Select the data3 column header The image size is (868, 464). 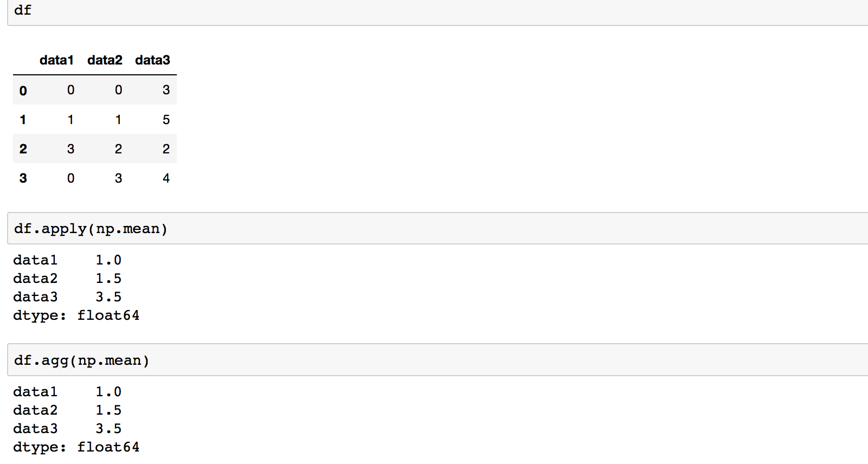[152, 60]
